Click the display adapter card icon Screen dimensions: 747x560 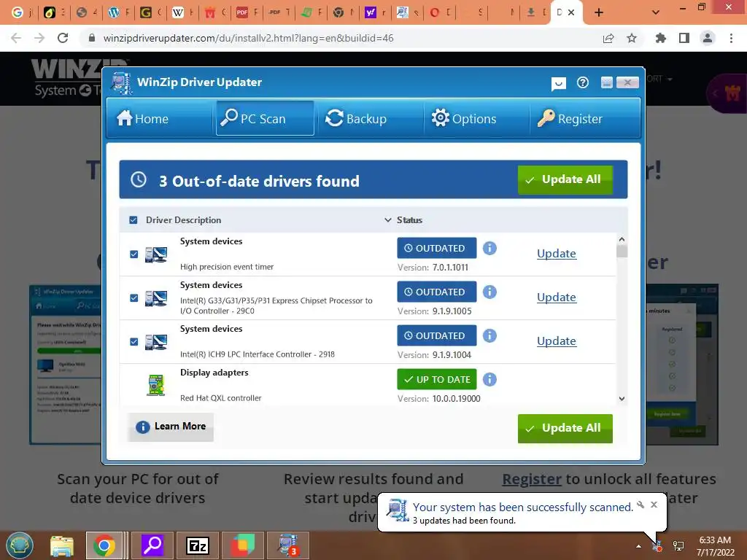click(x=156, y=386)
